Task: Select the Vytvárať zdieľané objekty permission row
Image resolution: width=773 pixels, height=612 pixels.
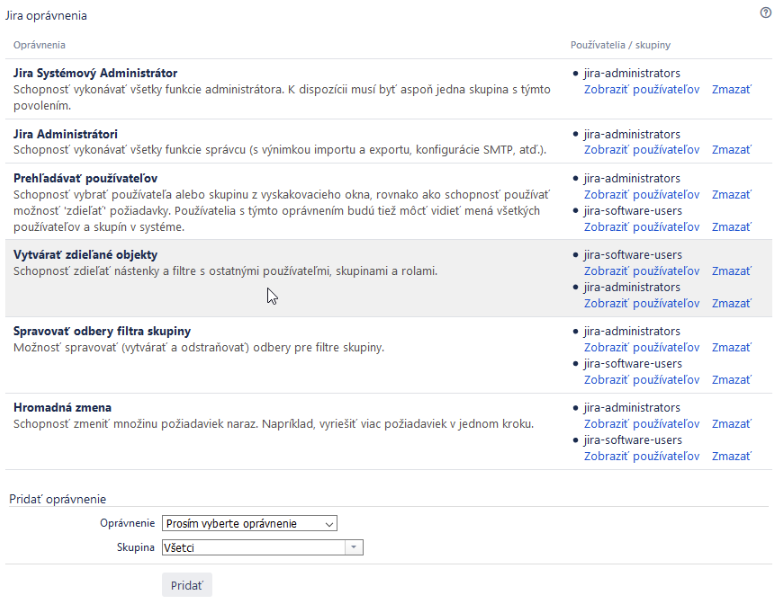Action: tap(388, 279)
